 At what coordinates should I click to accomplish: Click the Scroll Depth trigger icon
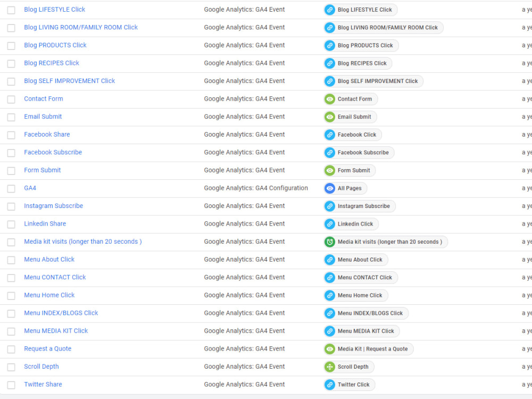329,367
